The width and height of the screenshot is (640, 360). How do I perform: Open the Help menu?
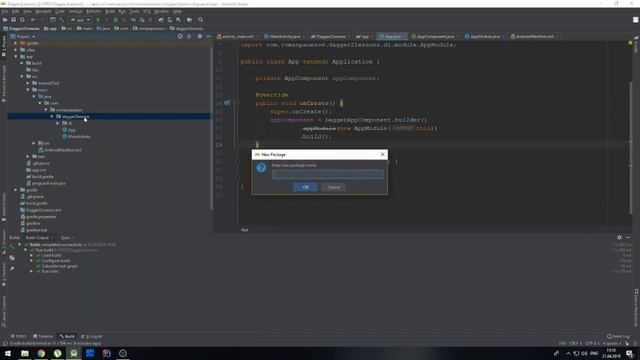pos(177,11)
